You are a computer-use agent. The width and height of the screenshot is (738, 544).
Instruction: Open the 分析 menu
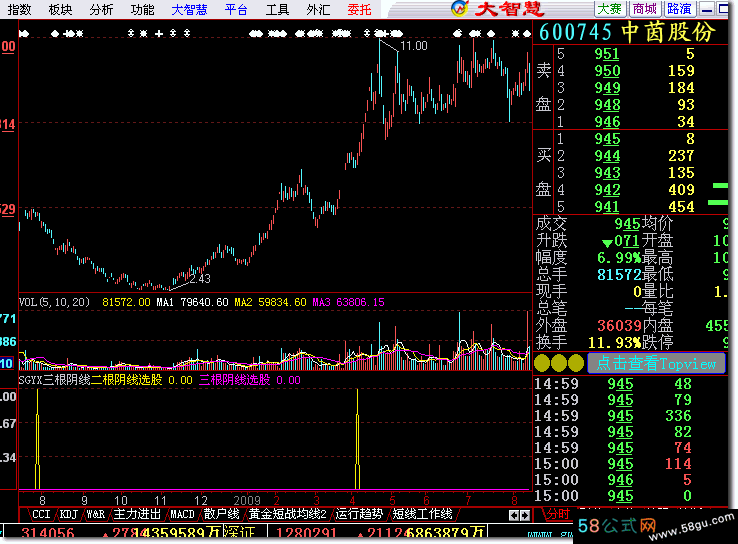point(101,9)
